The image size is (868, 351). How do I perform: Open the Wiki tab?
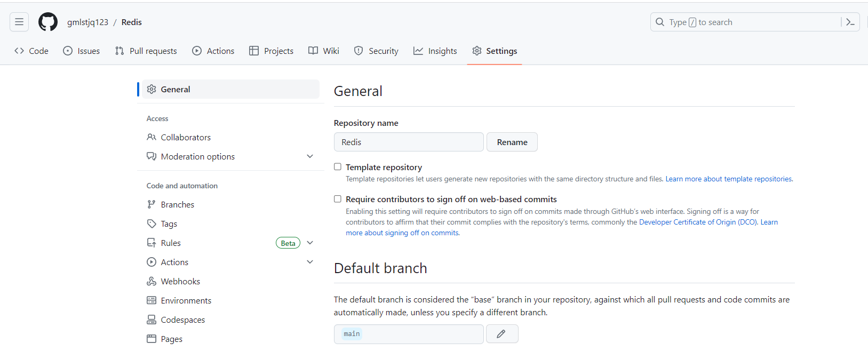[x=324, y=51]
